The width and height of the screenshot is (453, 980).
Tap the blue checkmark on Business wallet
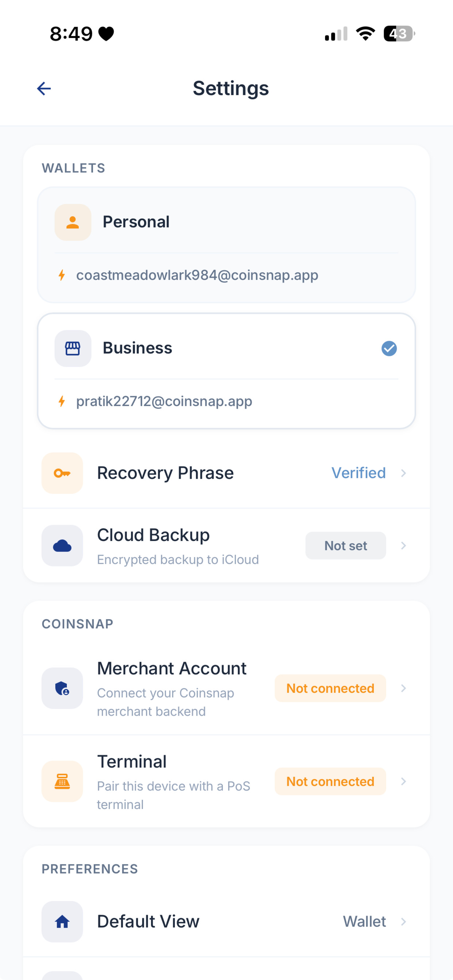pyautogui.click(x=389, y=349)
